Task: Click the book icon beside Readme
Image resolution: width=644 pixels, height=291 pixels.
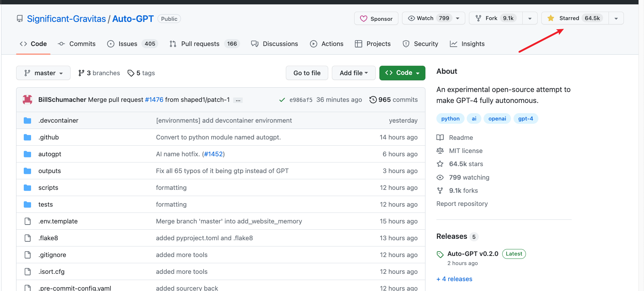Action: 440,138
